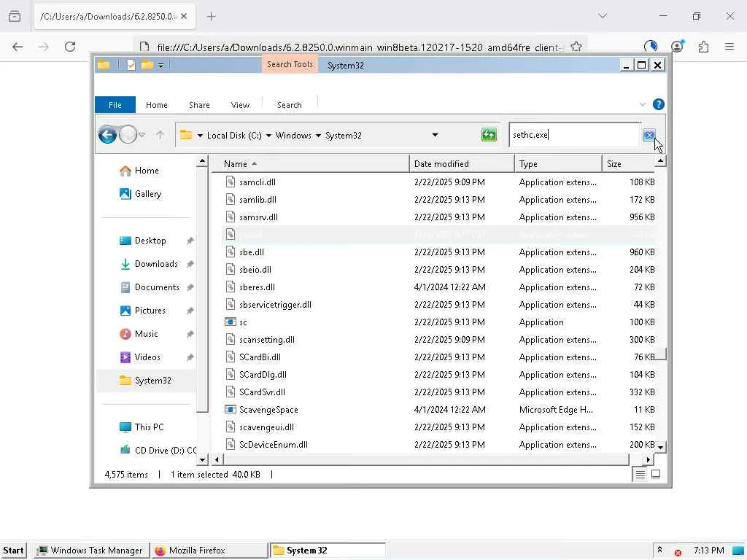Open the Home ribbon tab
This screenshot has height=560, width=747.
tap(156, 105)
